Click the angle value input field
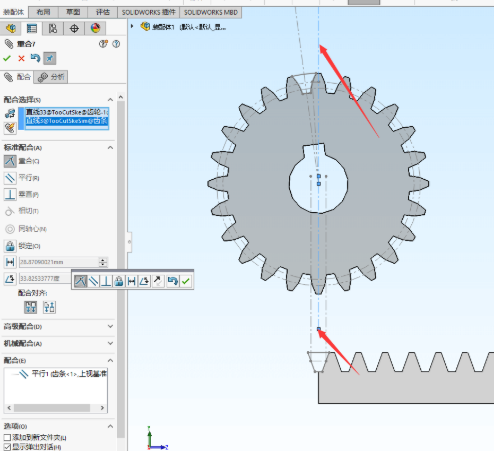Screen dimensions: 496x452 45,278
